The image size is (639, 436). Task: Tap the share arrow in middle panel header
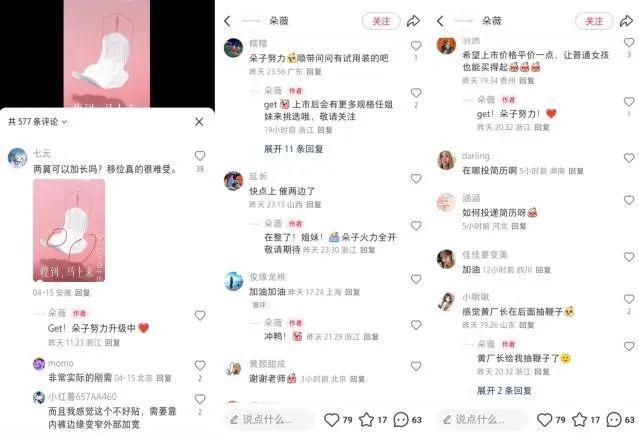(x=413, y=21)
